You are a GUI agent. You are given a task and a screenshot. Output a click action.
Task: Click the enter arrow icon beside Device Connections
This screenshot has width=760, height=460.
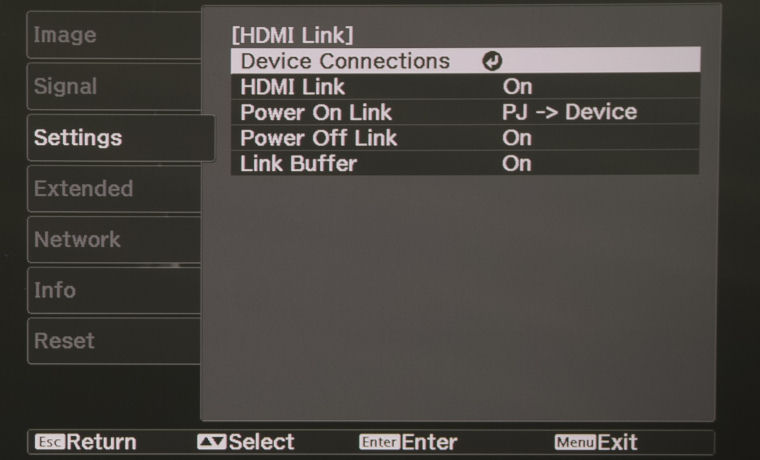click(492, 61)
